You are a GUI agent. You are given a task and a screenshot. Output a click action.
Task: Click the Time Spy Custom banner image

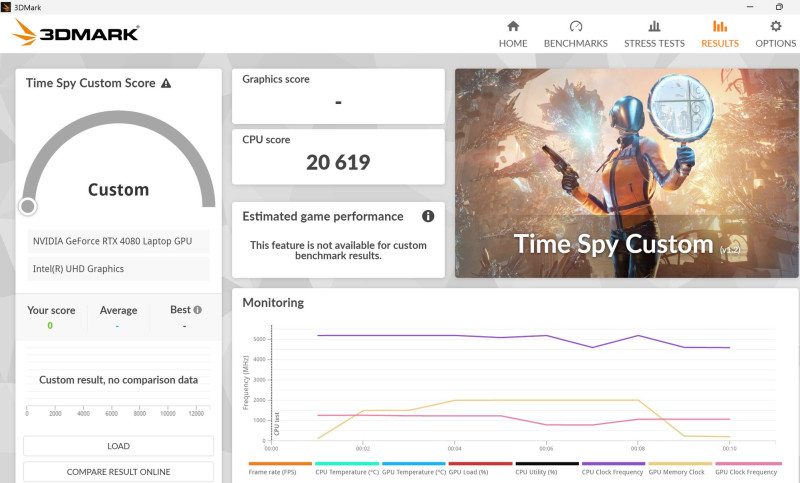pos(627,173)
